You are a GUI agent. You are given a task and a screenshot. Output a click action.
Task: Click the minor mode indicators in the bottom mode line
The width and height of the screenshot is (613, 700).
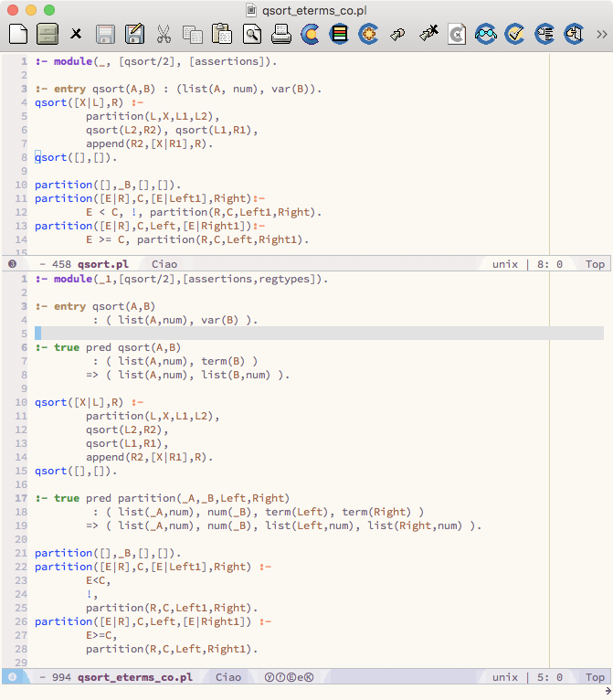pyautogui.click(x=289, y=677)
